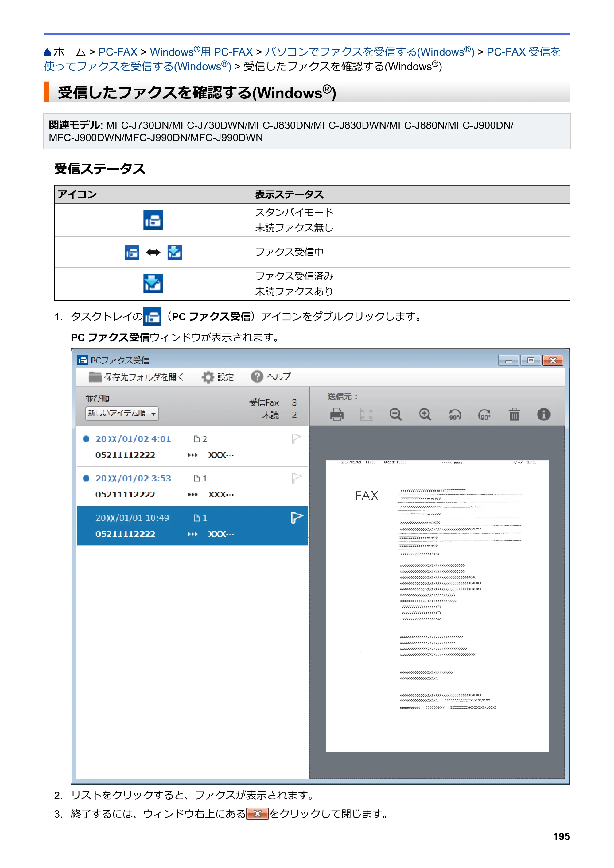Click the home icon in breadcrumb

(x=47, y=52)
